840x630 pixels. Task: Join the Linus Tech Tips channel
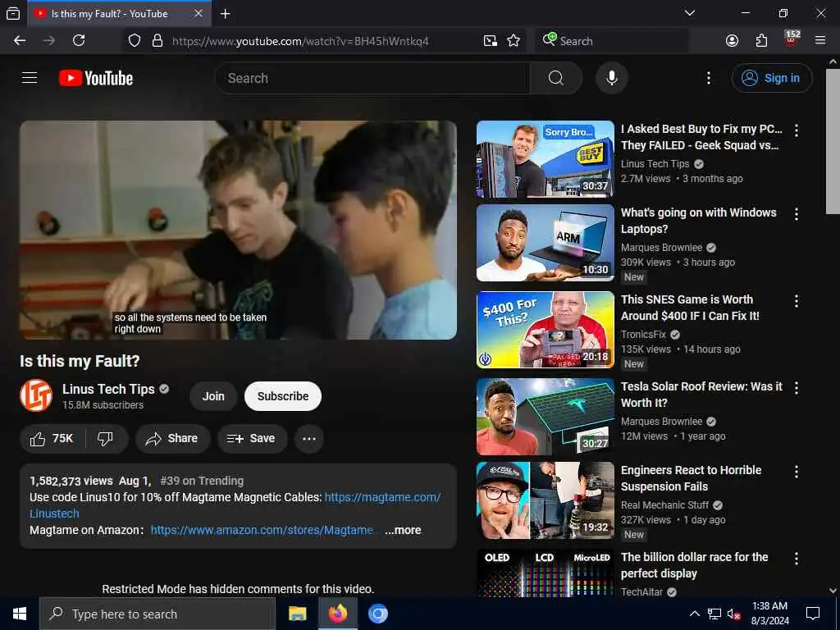(x=213, y=396)
